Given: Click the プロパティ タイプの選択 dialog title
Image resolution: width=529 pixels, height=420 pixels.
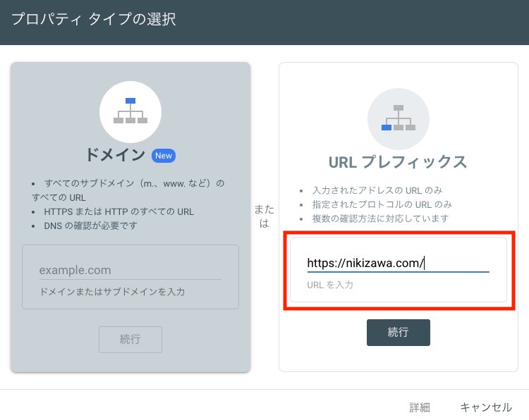Looking at the screenshot, I should (x=93, y=19).
